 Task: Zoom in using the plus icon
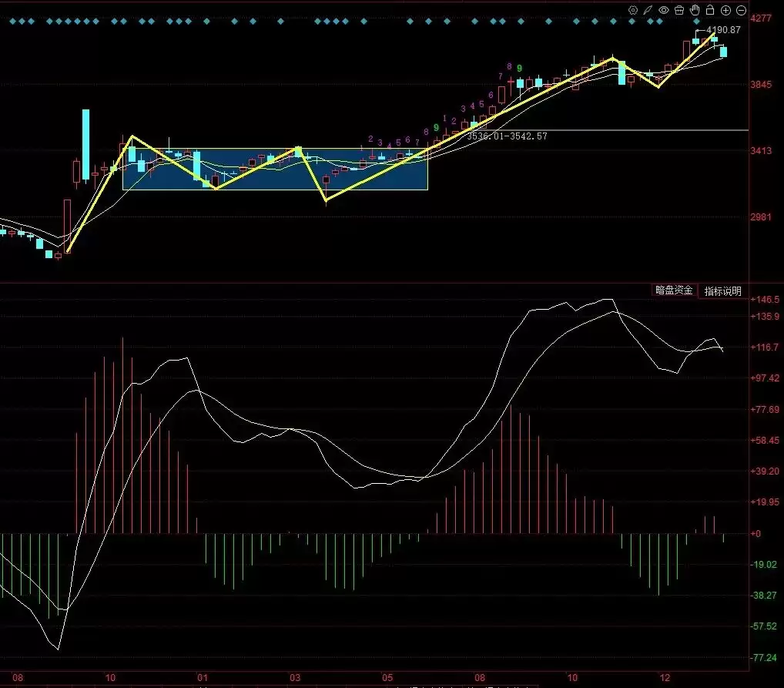(x=724, y=10)
